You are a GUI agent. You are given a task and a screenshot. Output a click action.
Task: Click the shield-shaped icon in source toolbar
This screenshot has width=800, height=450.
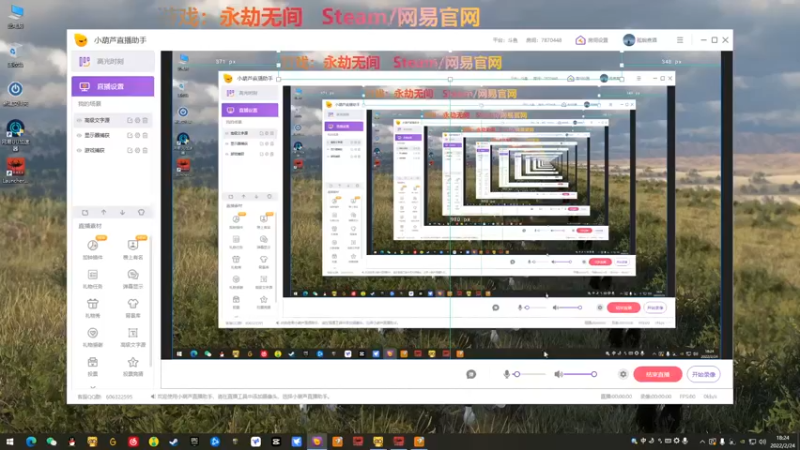point(141,212)
